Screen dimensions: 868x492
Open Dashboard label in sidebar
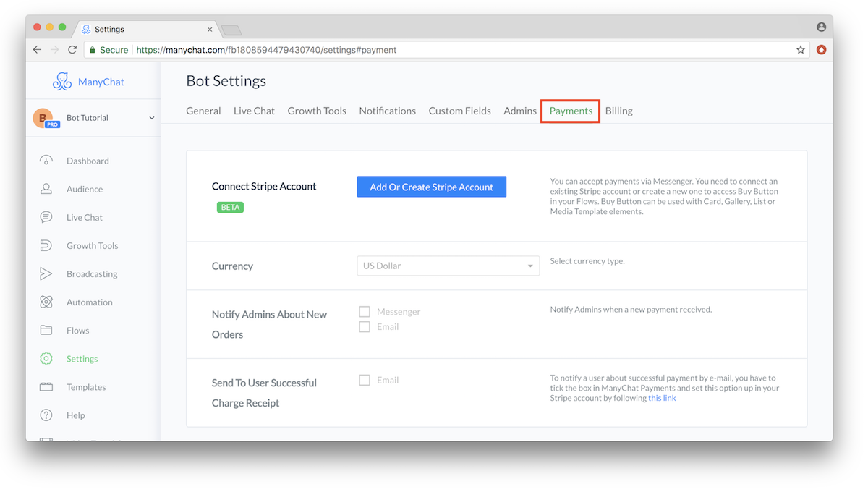click(88, 161)
